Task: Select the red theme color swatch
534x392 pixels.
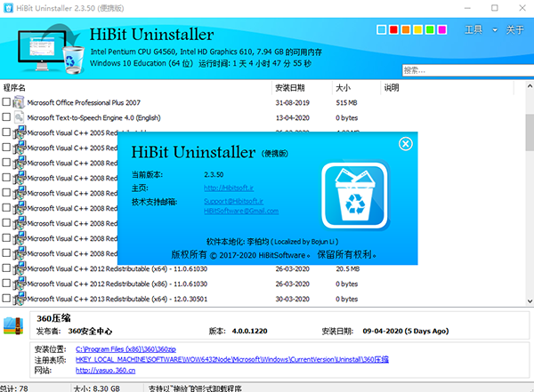Action: (x=393, y=29)
